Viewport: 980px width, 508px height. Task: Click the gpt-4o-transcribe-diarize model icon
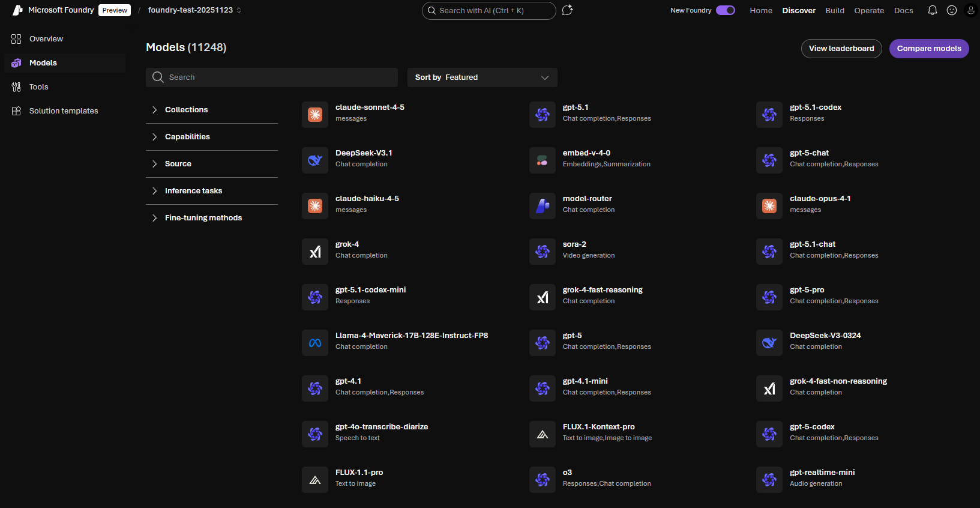pos(315,434)
